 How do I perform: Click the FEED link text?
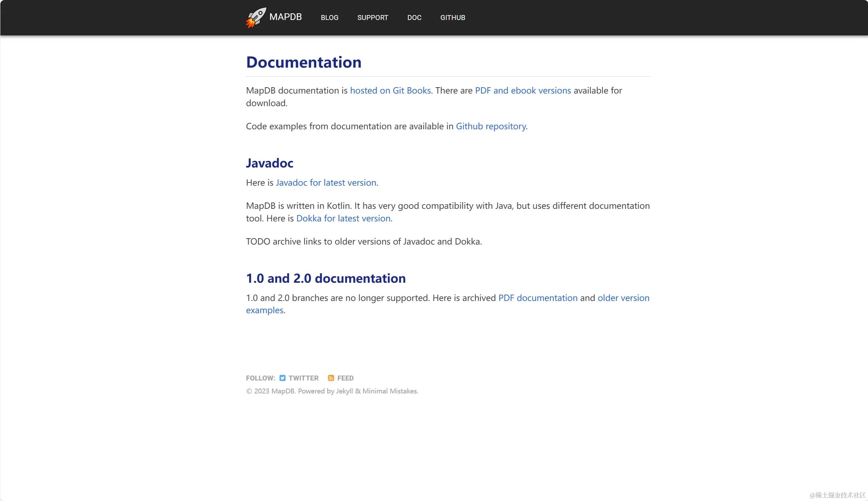coord(345,378)
